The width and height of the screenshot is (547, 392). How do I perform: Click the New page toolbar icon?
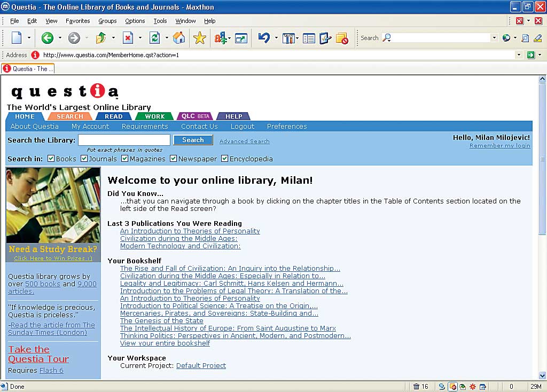coord(17,38)
